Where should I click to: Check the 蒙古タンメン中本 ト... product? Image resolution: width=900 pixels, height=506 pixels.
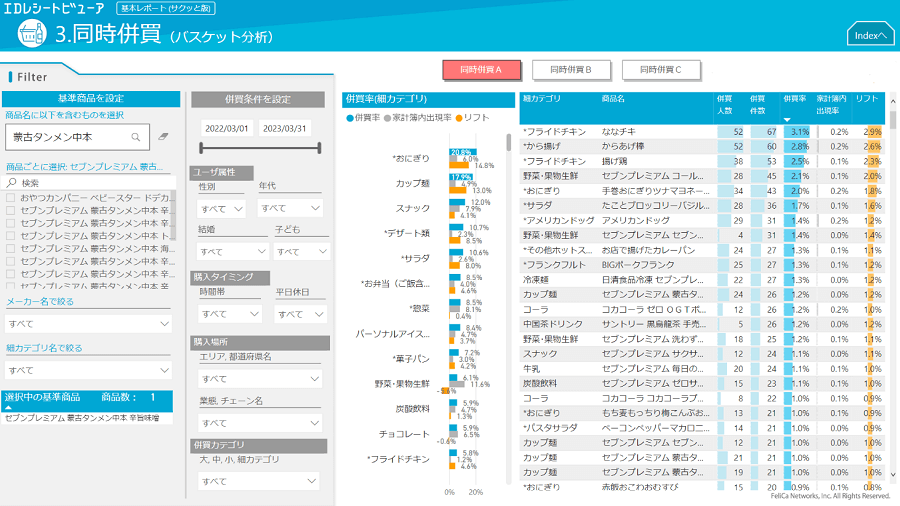coord(10,235)
